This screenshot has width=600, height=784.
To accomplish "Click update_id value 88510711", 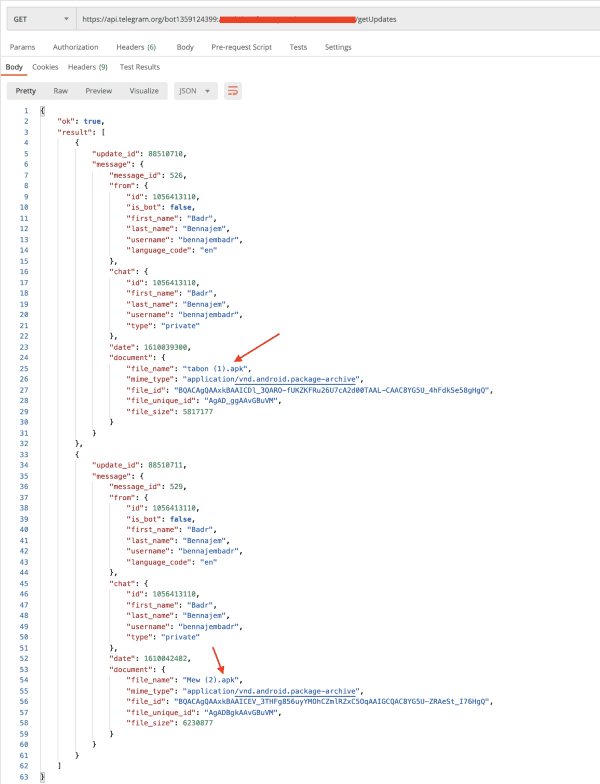I will [166, 465].
